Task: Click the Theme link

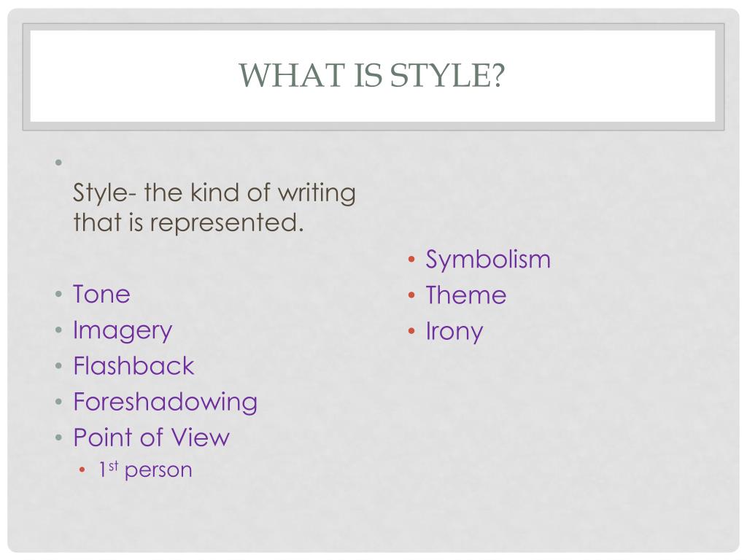Action: pyautogui.click(x=466, y=295)
